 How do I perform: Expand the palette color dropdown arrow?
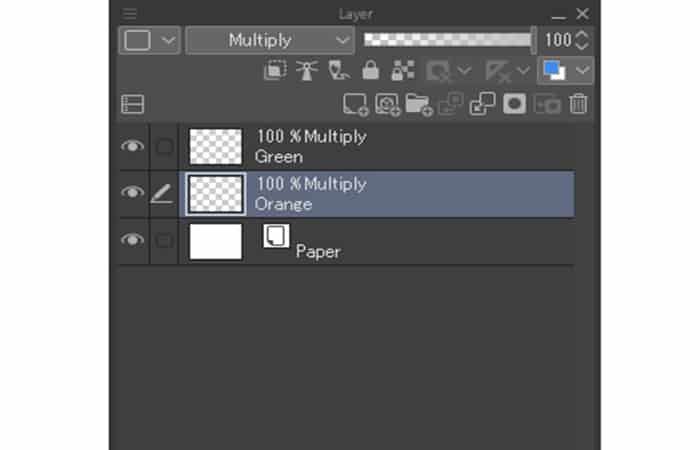pos(168,40)
